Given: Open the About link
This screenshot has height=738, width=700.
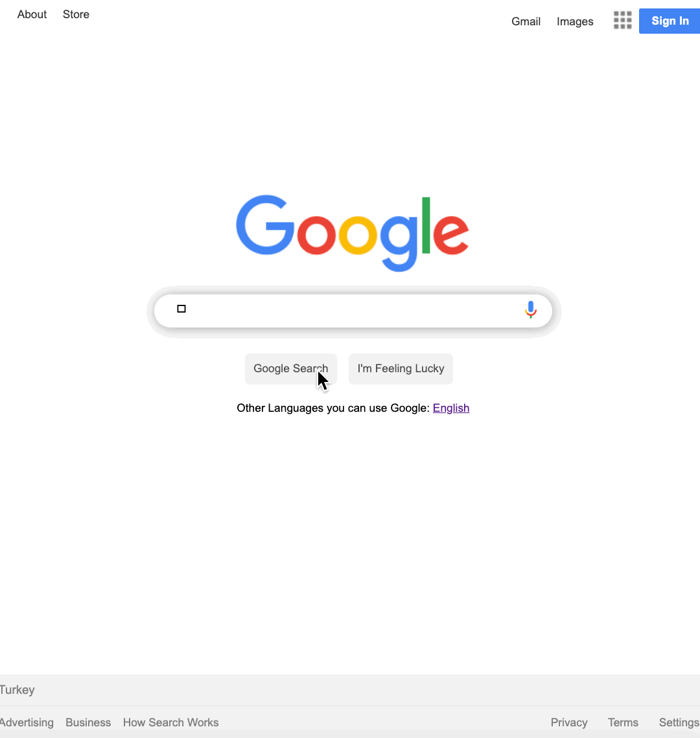Looking at the screenshot, I should click(x=32, y=14).
